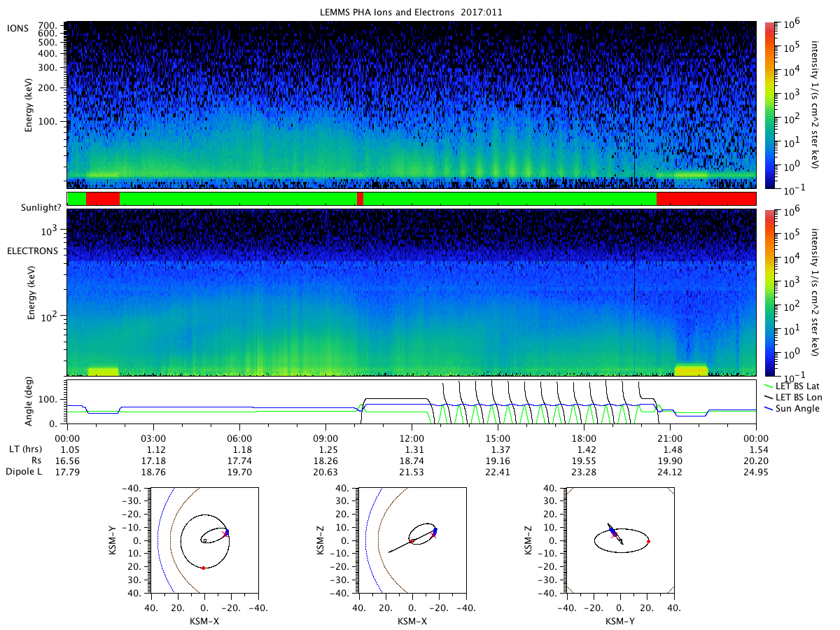The height and width of the screenshot is (630, 840).
Task: Select the LT value '1.42'
Action: [586, 449]
